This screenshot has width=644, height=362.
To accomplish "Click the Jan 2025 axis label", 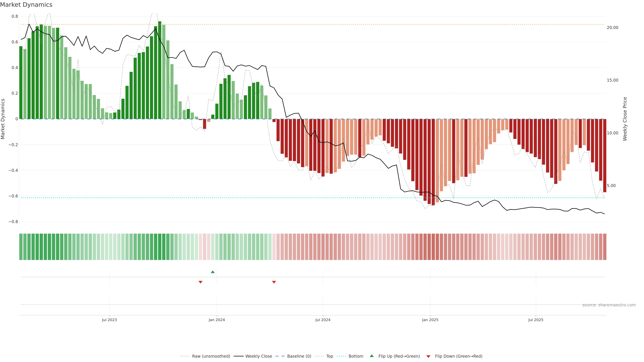I will [x=430, y=320].
